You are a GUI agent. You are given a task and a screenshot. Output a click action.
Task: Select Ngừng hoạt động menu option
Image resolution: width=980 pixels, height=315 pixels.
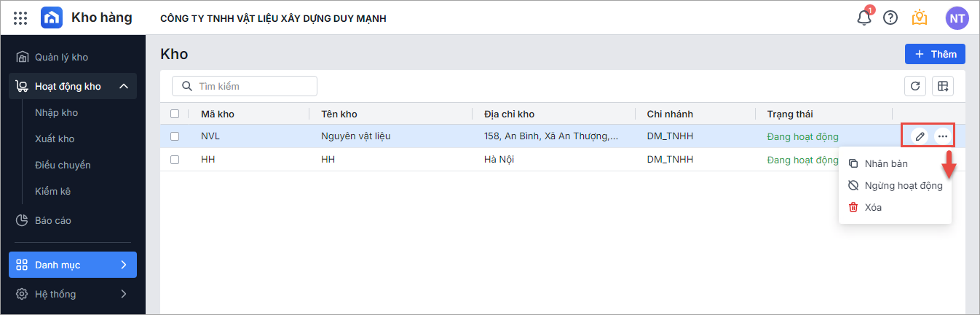tap(903, 186)
